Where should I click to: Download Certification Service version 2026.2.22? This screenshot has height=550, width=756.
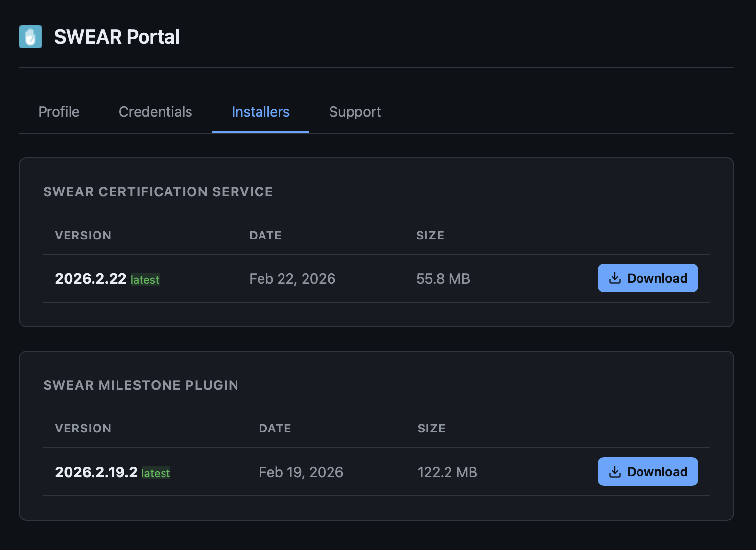[647, 278]
